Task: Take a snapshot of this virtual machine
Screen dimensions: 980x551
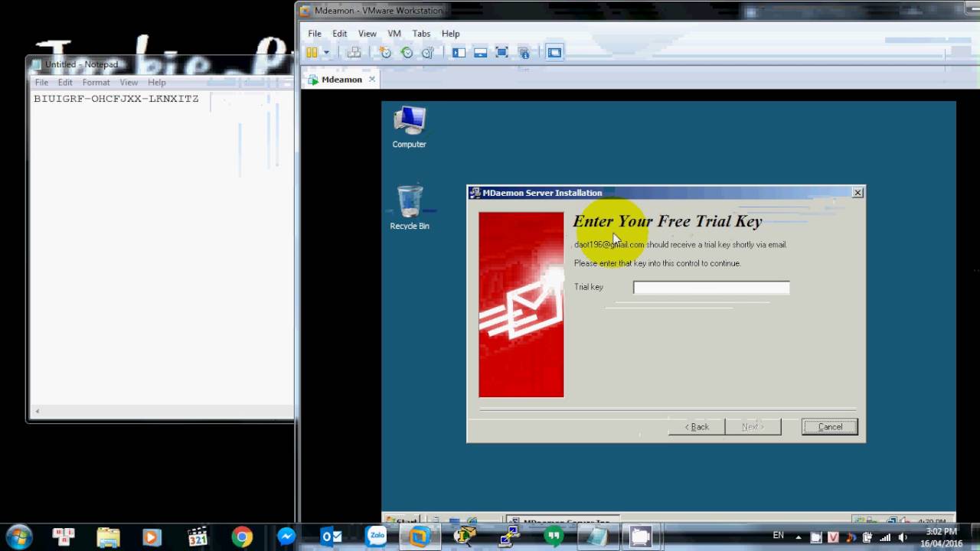Action: tap(385, 53)
